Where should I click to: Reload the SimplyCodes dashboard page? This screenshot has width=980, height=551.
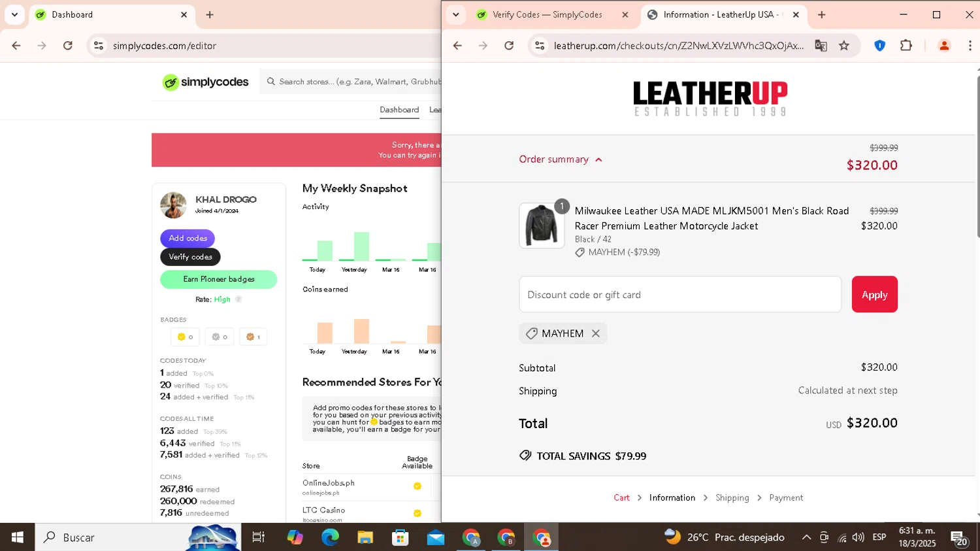coord(68,46)
